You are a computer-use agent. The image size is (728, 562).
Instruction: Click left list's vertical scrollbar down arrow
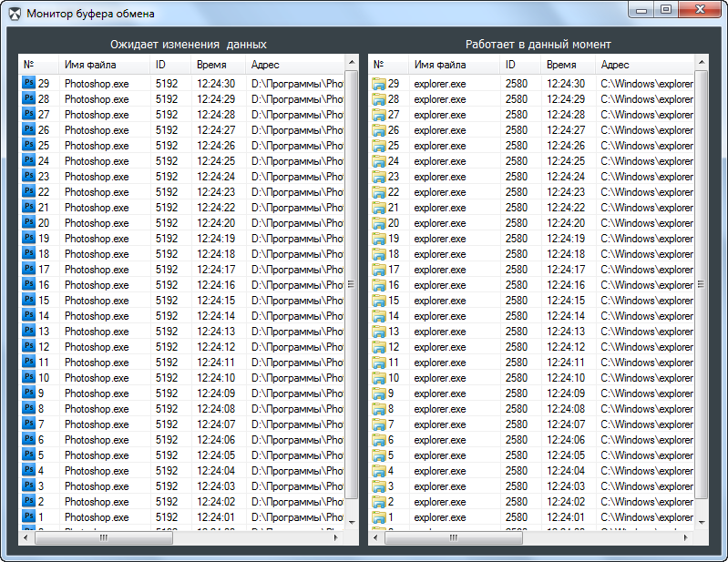tap(352, 523)
